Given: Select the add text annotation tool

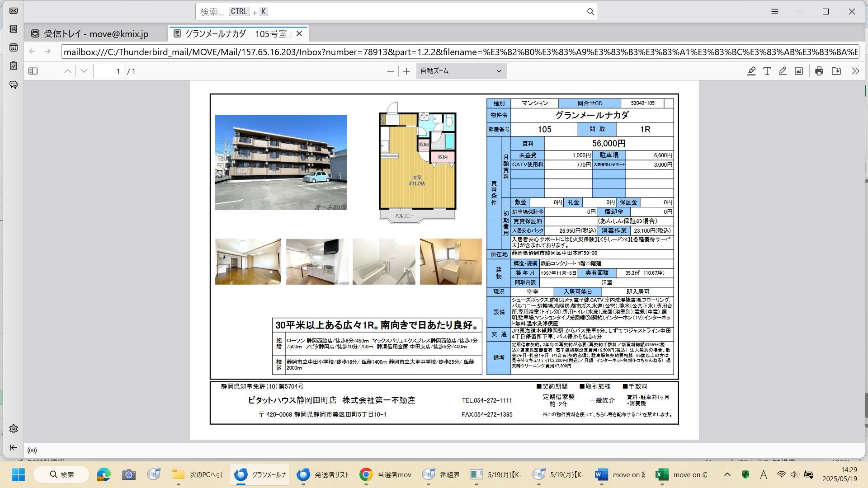Looking at the screenshot, I should (x=767, y=71).
